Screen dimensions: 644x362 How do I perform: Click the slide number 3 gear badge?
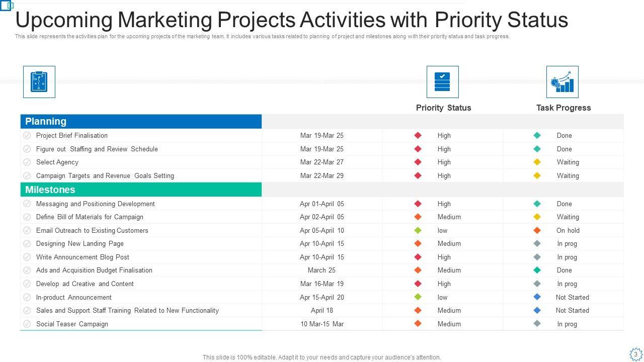(x=635, y=354)
